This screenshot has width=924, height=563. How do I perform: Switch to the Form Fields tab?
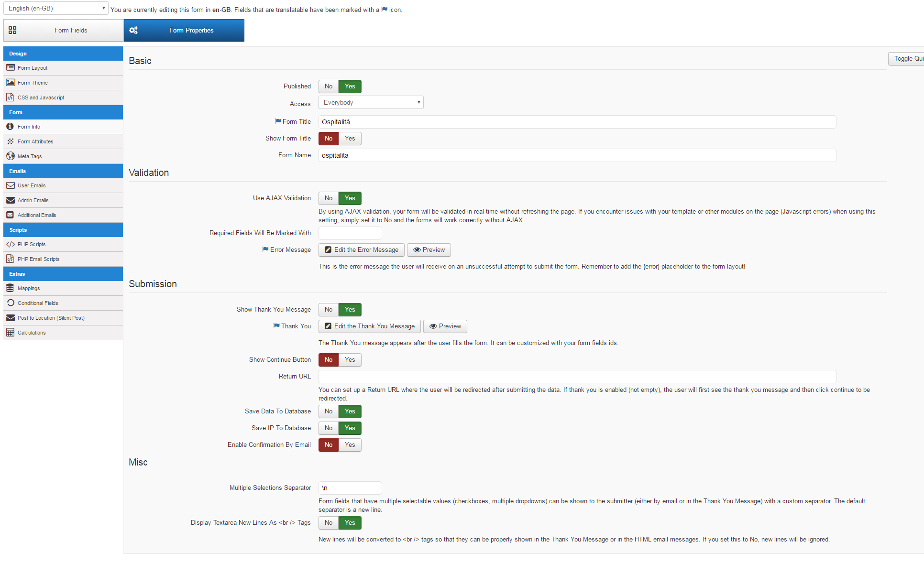click(x=64, y=30)
